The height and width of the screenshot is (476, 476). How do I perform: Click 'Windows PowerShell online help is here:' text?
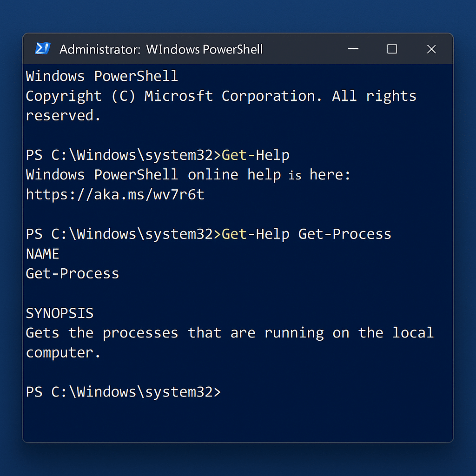click(x=188, y=175)
